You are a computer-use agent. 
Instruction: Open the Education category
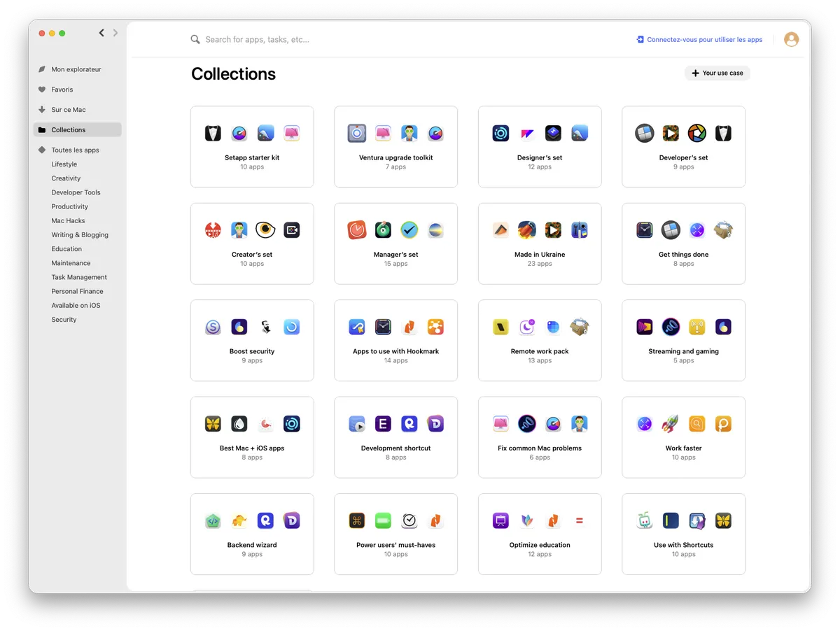coord(66,249)
